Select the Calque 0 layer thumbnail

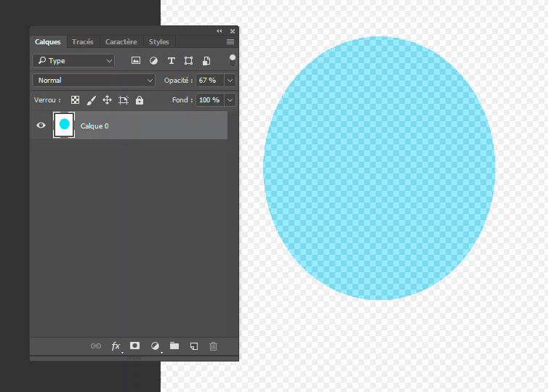click(x=64, y=125)
